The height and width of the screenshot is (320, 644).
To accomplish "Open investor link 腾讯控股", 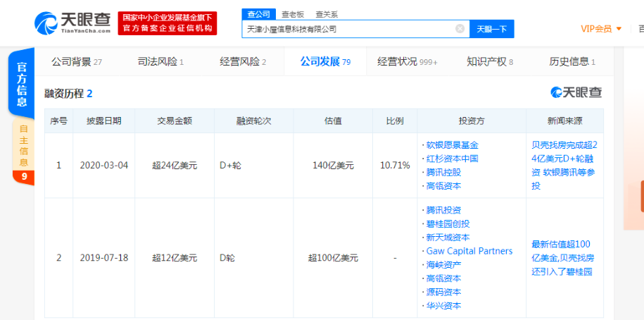I will pyautogui.click(x=443, y=173).
